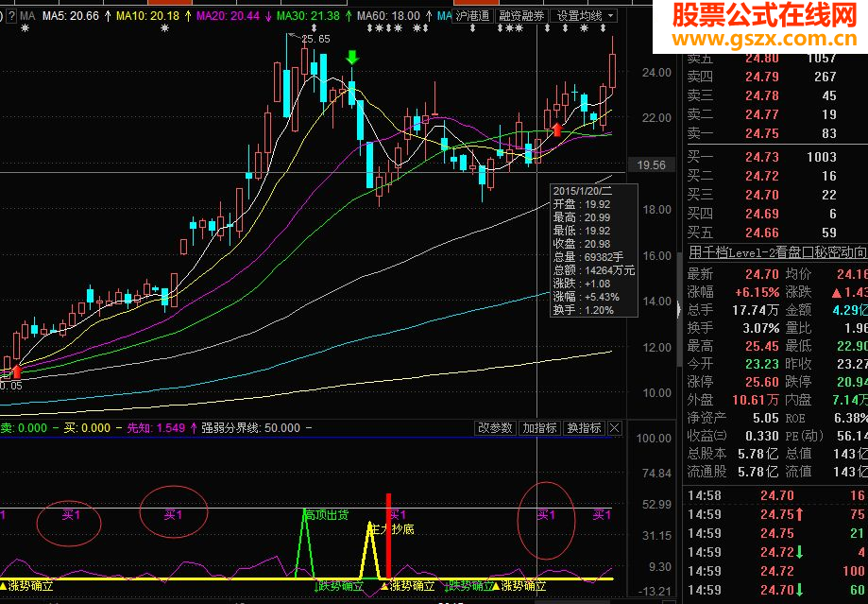868x604 pixels.
Task: Select the MA30: 21.38 readout
Action: (308, 16)
